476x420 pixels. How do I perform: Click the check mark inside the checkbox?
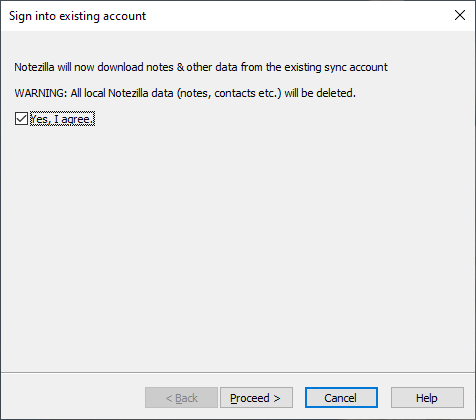pyautogui.click(x=21, y=119)
